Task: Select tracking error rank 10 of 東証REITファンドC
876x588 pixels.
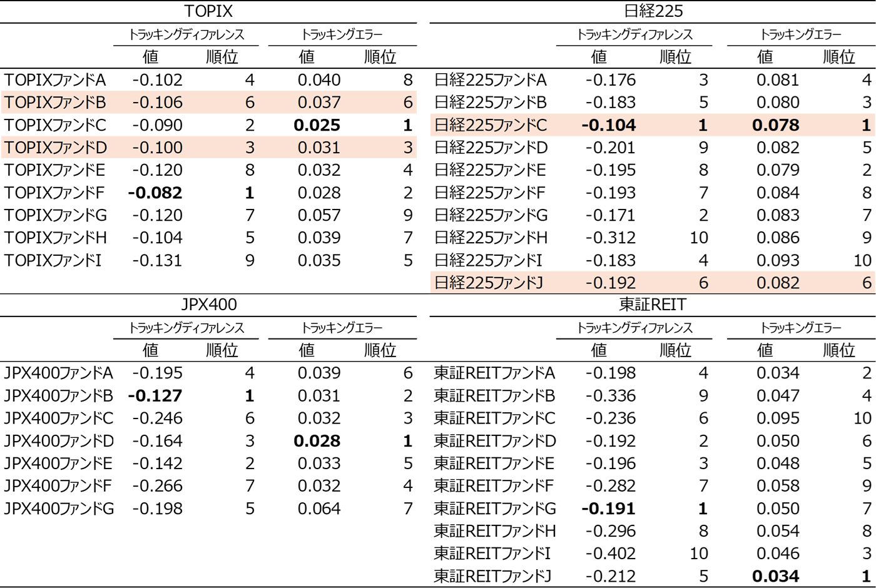Action: (862, 418)
